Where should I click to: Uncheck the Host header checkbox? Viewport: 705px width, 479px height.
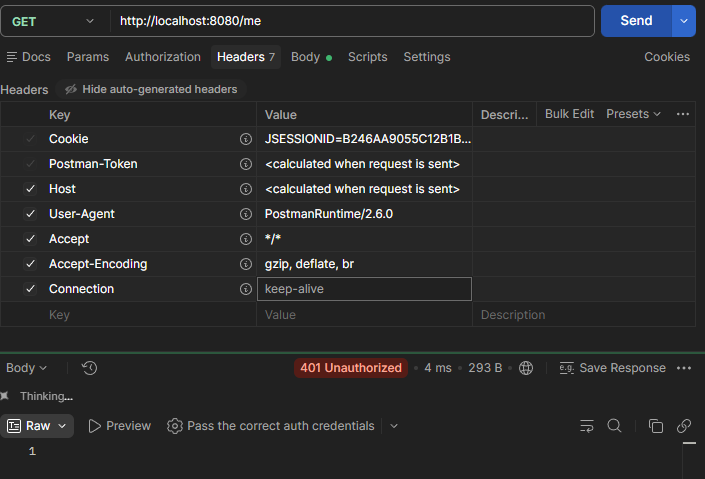coord(30,189)
